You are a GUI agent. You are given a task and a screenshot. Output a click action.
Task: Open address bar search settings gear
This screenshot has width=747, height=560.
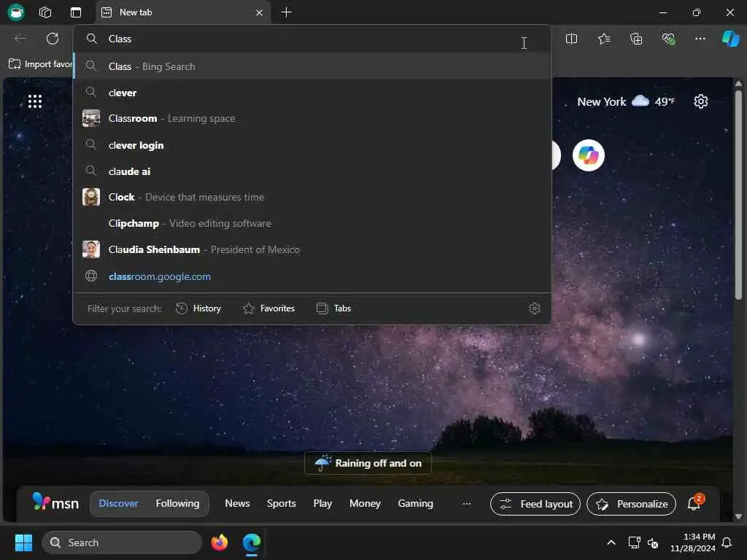point(535,308)
